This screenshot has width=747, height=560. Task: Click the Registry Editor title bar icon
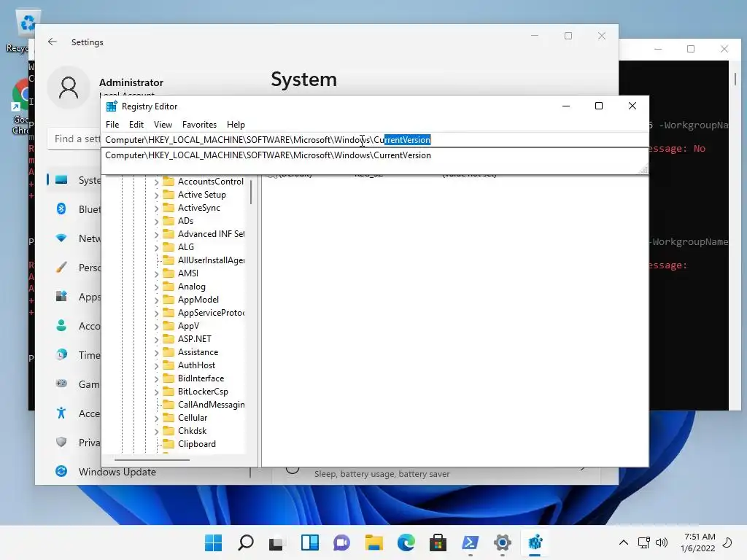click(112, 106)
